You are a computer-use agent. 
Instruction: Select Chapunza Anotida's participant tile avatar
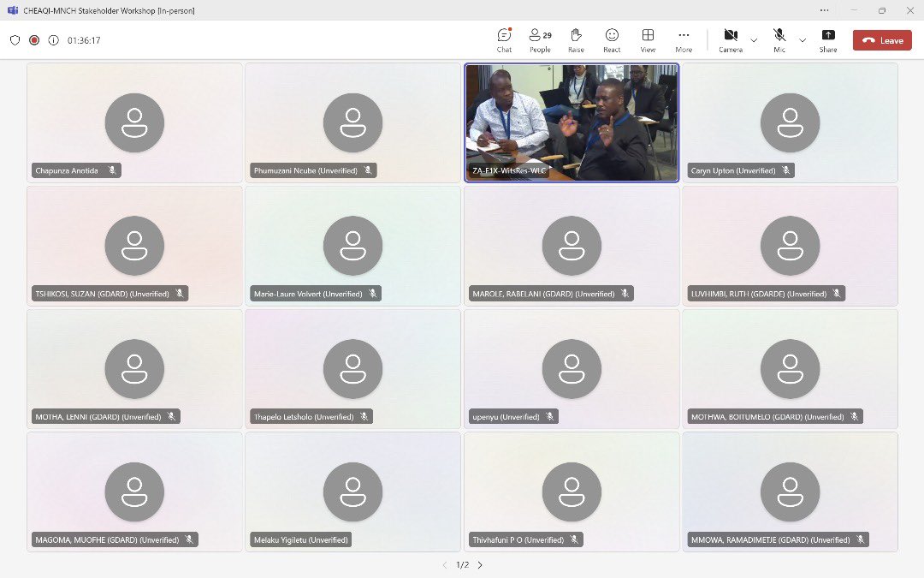(x=134, y=122)
